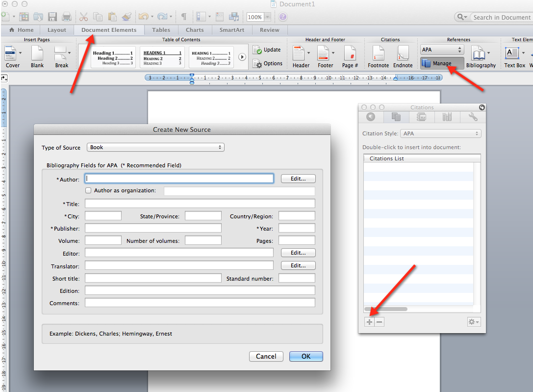Switch to the Home tab

(x=22, y=30)
